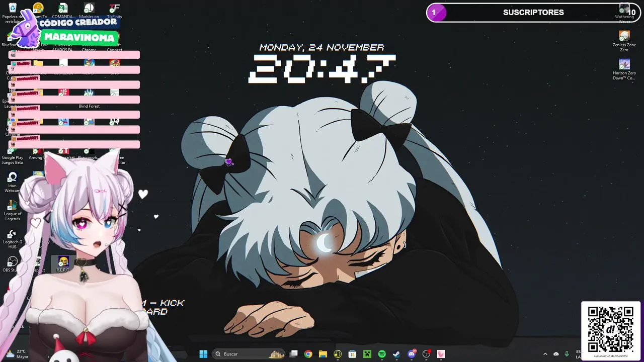644x362 pixels.
Task: Expand the hidden system tray icons chevron
Action: pyautogui.click(x=545, y=354)
